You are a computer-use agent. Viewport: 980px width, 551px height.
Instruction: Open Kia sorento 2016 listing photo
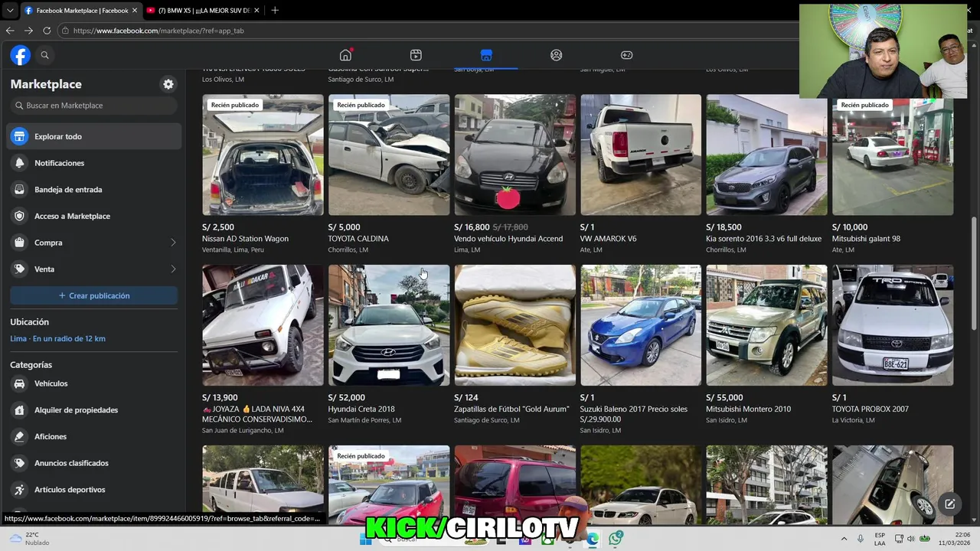(766, 155)
